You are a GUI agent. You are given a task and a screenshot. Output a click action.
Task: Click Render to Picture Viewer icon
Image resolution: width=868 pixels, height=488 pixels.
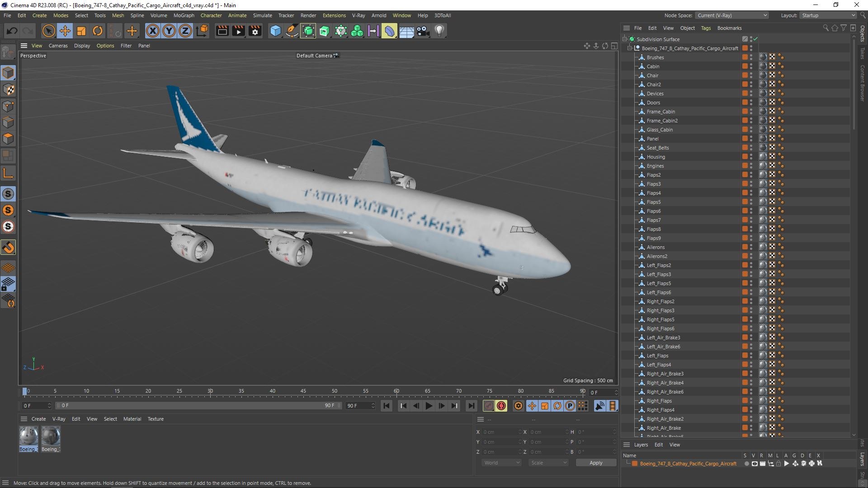[x=238, y=31]
